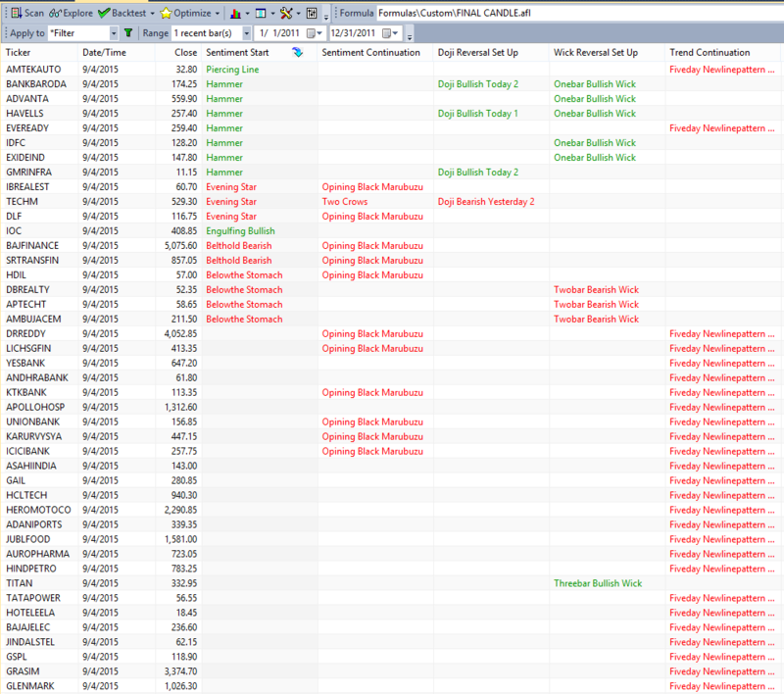Show top toolbar overflow options

point(326,17)
